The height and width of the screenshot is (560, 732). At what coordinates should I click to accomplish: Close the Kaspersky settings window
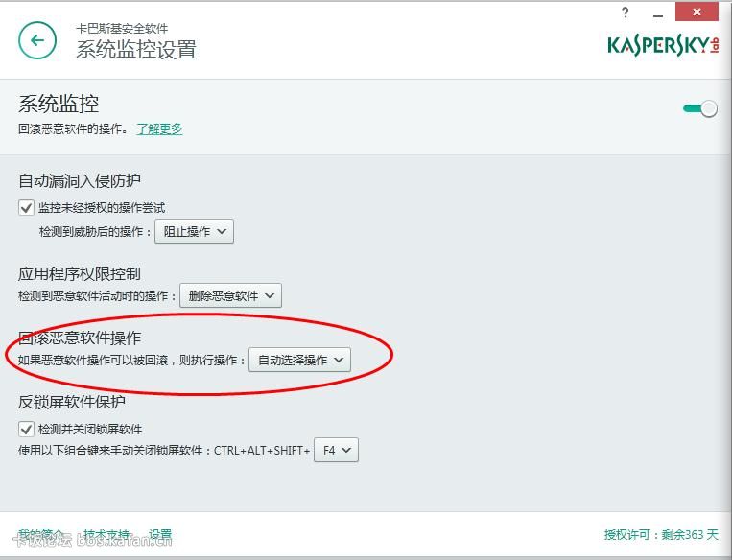click(x=697, y=12)
